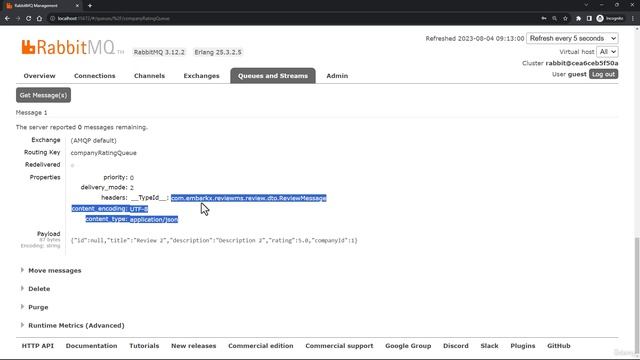Image resolution: width=640 pixels, height=360 pixels.
Task: Expand the Delete section
Action: pyautogui.click(x=39, y=289)
